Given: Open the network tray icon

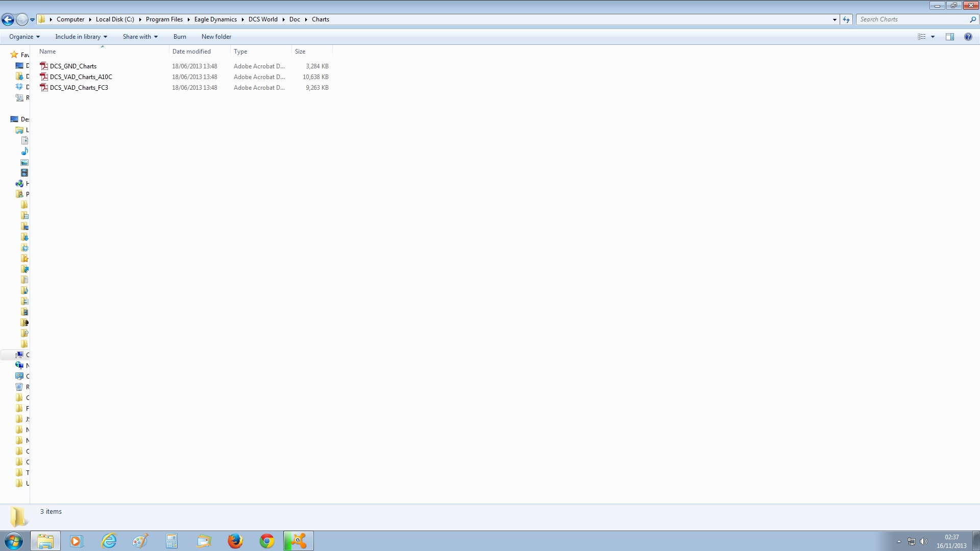Looking at the screenshot, I should (x=912, y=541).
